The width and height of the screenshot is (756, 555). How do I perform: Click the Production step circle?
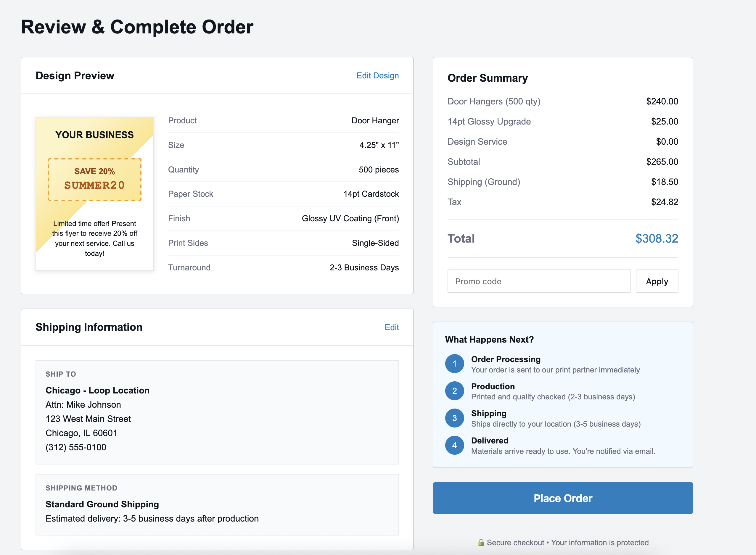(x=454, y=391)
